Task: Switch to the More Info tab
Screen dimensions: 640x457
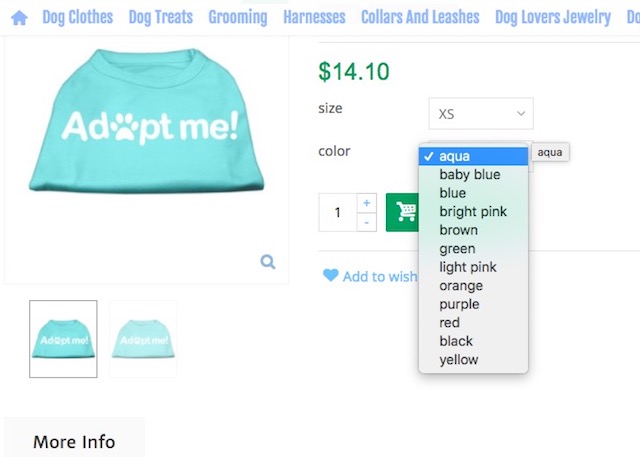Action: [x=74, y=441]
